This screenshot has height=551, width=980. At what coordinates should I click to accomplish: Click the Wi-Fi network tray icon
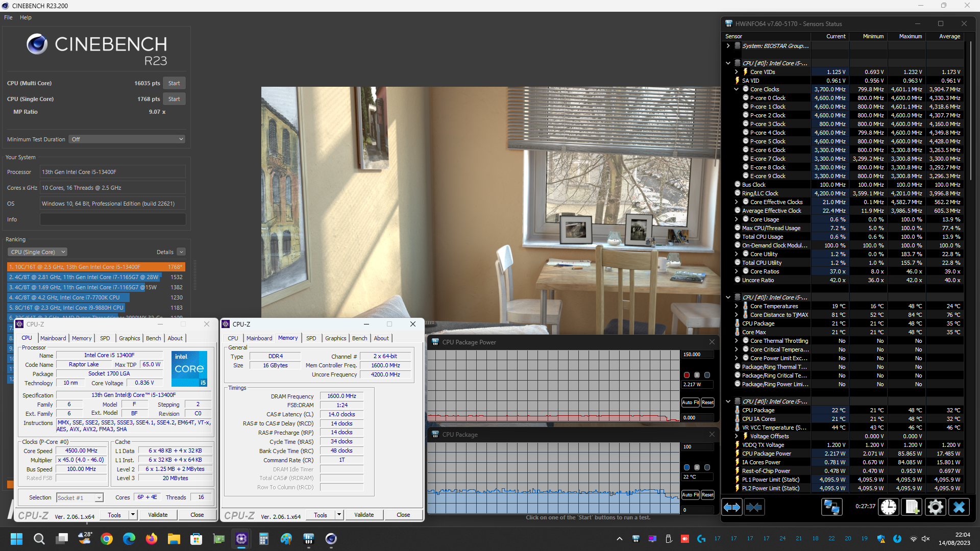[x=914, y=539]
